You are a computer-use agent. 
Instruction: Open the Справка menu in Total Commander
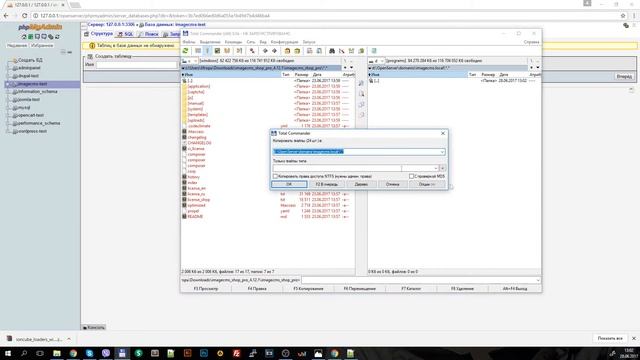pyautogui.click(x=531, y=42)
